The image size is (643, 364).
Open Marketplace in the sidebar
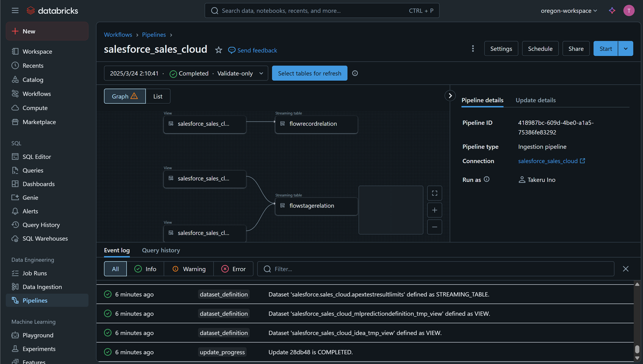point(47,122)
